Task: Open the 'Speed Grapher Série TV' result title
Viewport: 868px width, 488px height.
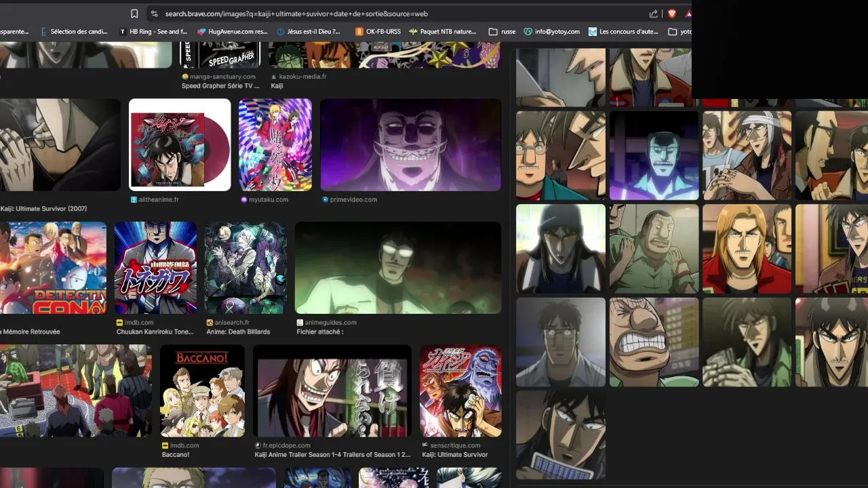Action: pyautogui.click(x=220, y=86)
